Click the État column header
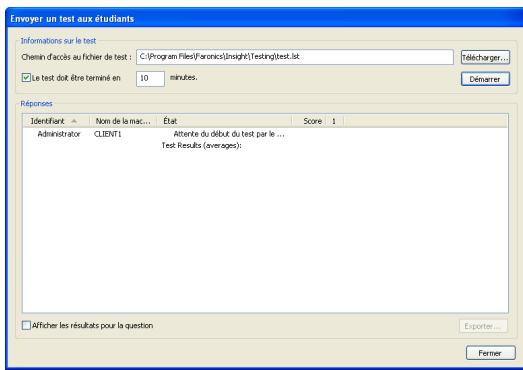Image resolution: width=523 pixels, height=370 pixels. 224,121
